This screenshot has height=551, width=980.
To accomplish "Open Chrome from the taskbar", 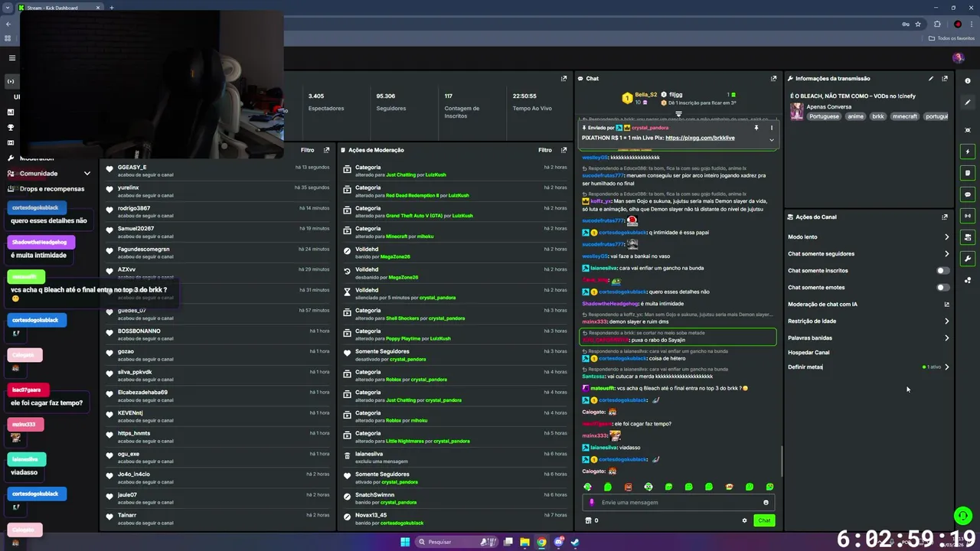I will [x=541, y=542].
